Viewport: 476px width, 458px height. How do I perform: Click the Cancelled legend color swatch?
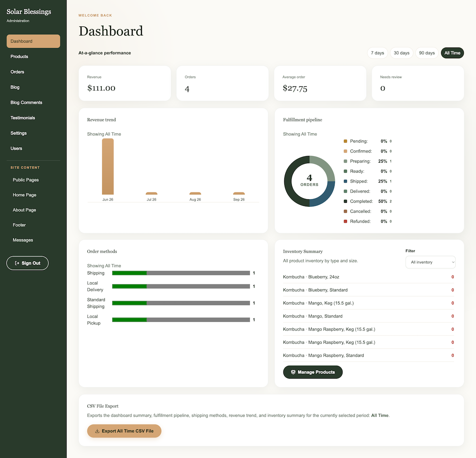[x=345, y=212]
